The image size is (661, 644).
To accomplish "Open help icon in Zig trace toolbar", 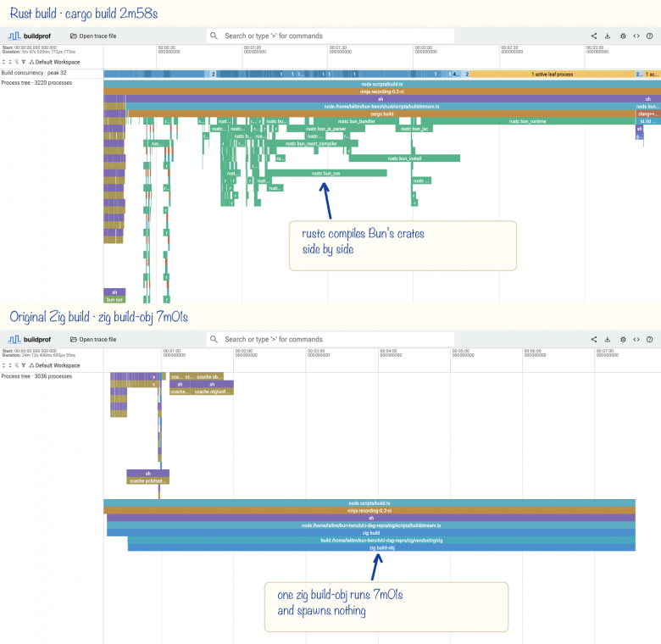I will (x=650, y=339).
